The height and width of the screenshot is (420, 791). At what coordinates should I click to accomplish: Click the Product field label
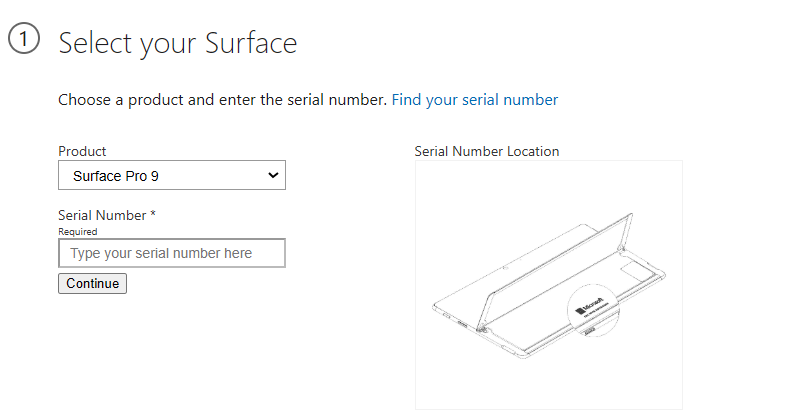[82, 151]
